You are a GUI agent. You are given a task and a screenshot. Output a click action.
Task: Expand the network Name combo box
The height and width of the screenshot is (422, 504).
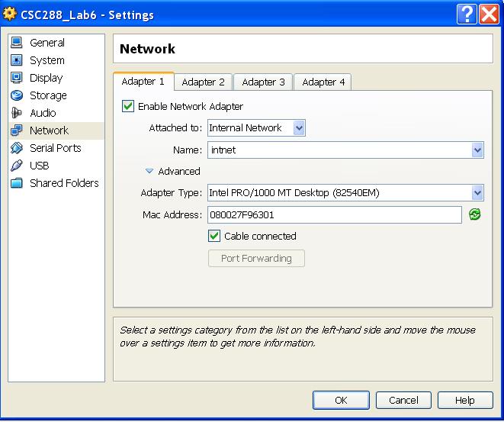pyautogui.click(x=477, y=150)
